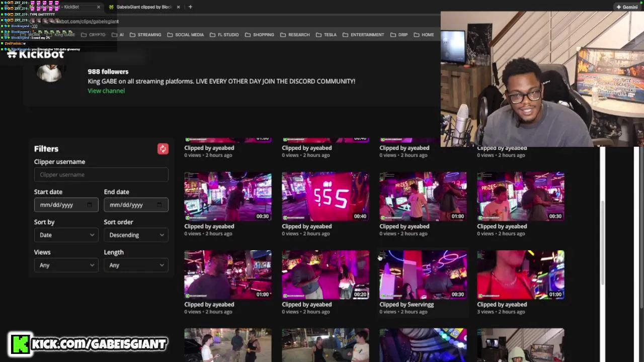Open the HOME bookmarks folder
Viewport: 644px width, 362px height.
point(423,35)
